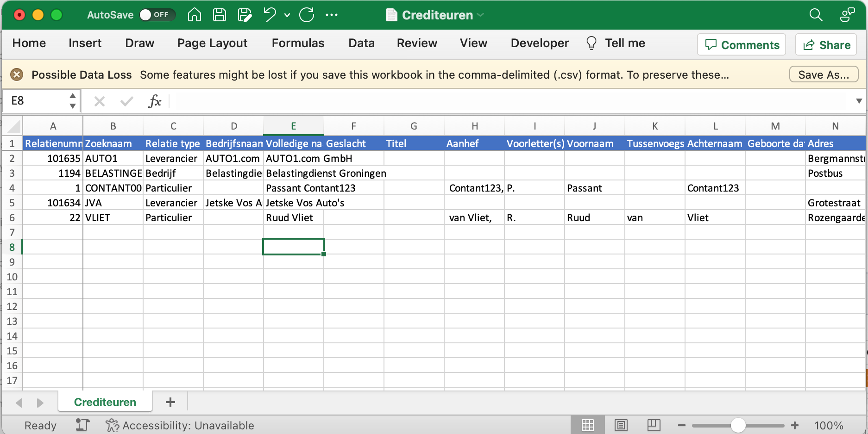Click the Save floppy disk icon
Image resolution: width=868 pixels, height=434 pixels.
[x=220, y=15]
